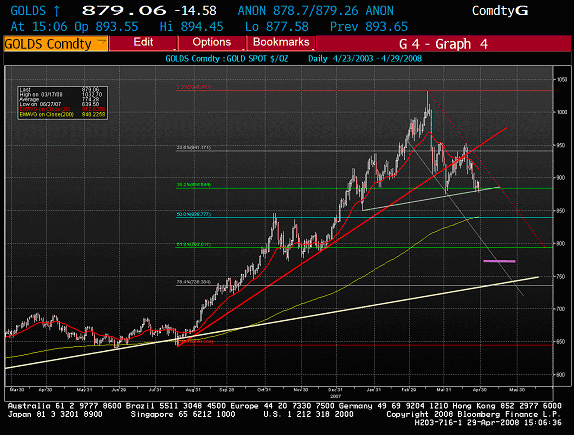Select the GOLDS ticker in the header
The image size is (574, 435).
(28, 11)
